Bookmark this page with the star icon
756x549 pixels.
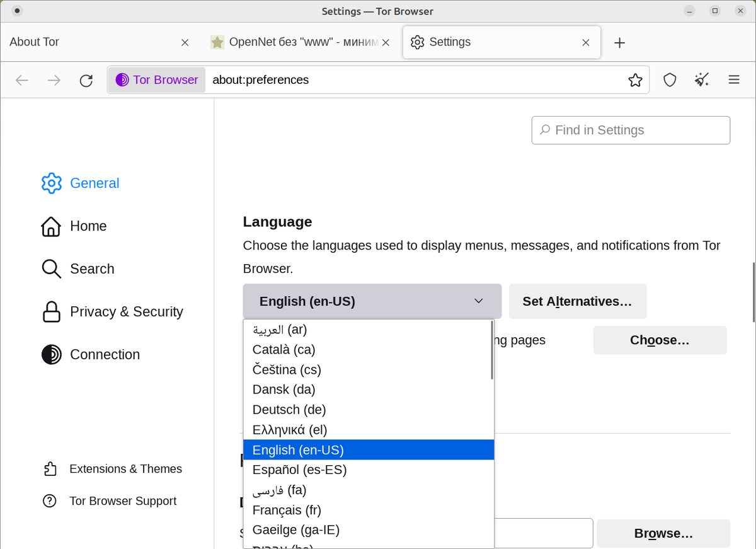point(635,80)
